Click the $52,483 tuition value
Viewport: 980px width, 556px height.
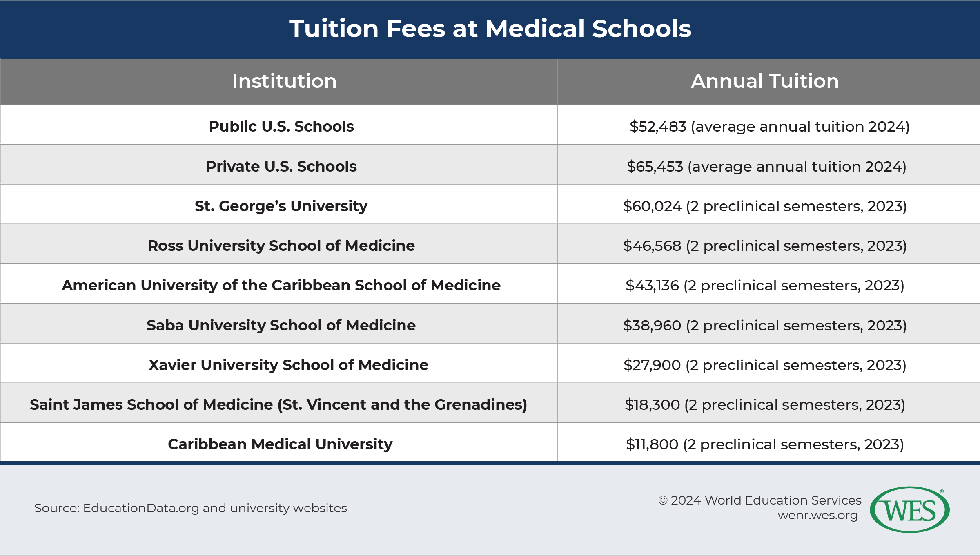657,127
